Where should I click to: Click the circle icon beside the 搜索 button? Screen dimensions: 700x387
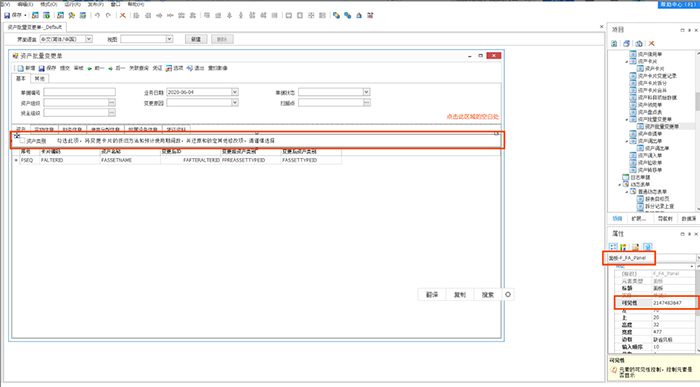click(x=508, y=294)
